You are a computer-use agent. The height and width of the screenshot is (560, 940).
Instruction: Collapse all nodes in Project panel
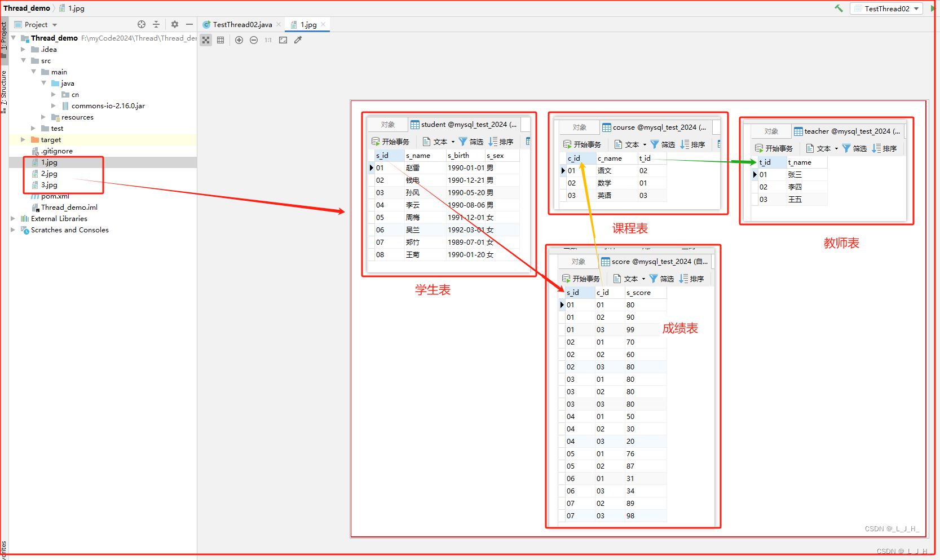pyautogui.click(x=156, y=24)
